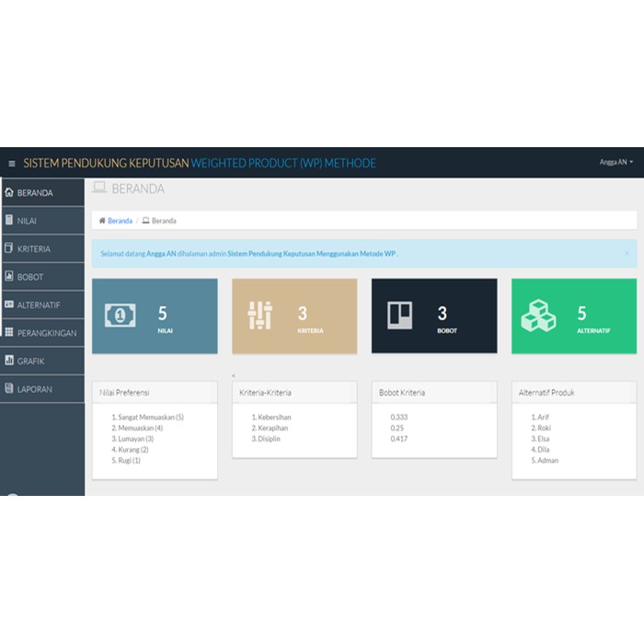Click the Bobot Kriteria panel header

pos(434,393)
